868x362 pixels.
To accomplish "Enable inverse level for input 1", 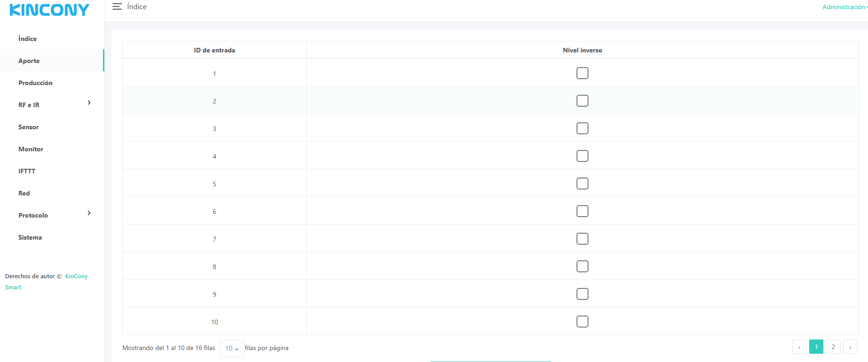I will point(582,73).
